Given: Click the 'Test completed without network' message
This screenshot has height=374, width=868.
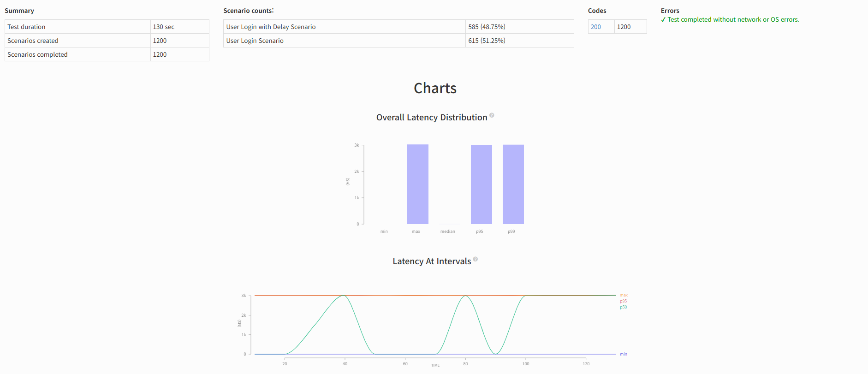Looking at the screenshot, I should [x=733, y=19].
